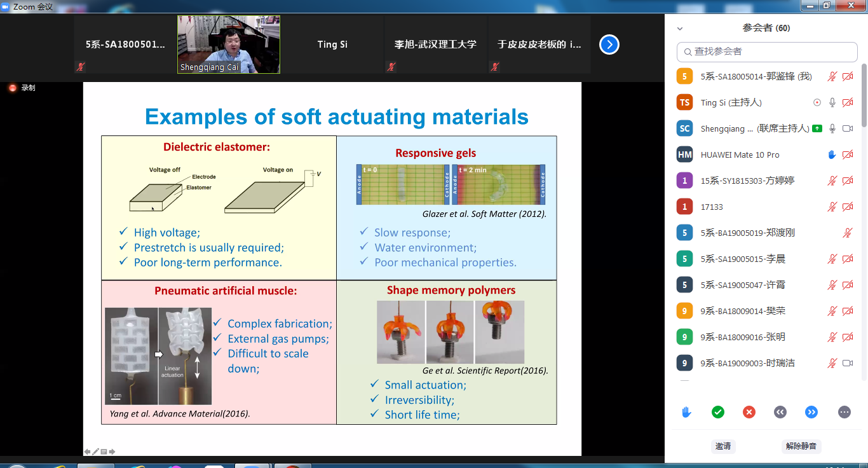
Task: Toggle camera icon for Shengqiang co-host
Action: click(847, 128)
